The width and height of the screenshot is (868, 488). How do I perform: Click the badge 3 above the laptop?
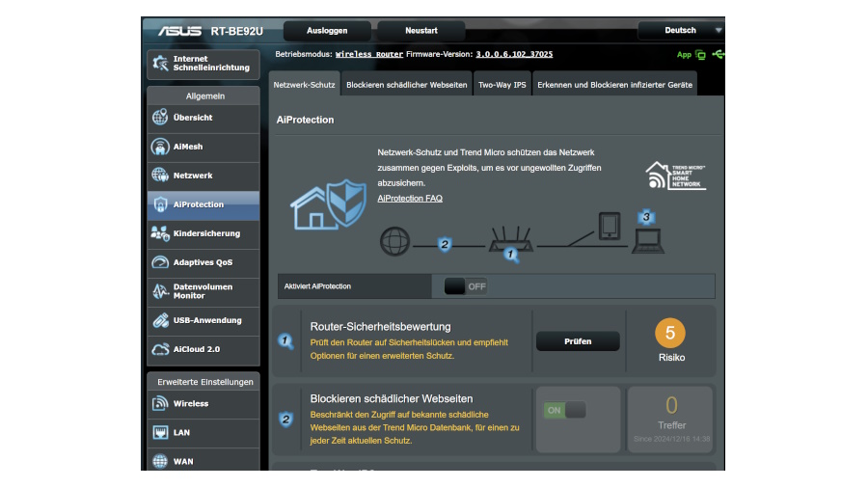(x=646, y=217)
